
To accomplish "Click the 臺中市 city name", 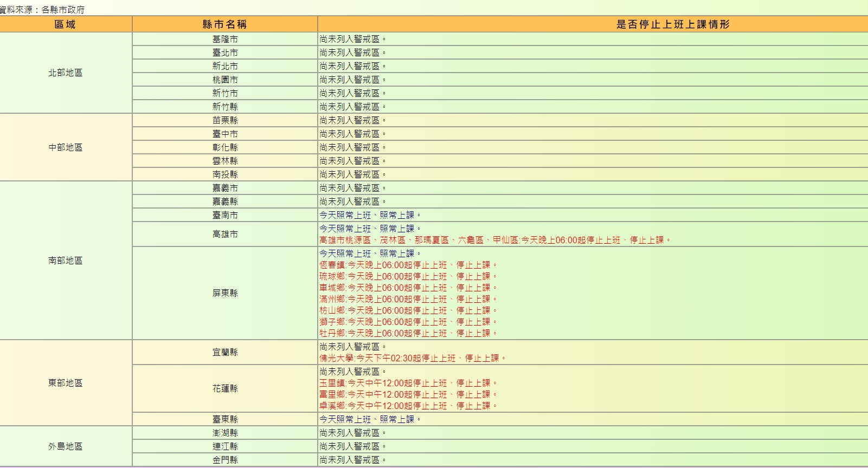I will pyautogui.click(x=225, y=134).
